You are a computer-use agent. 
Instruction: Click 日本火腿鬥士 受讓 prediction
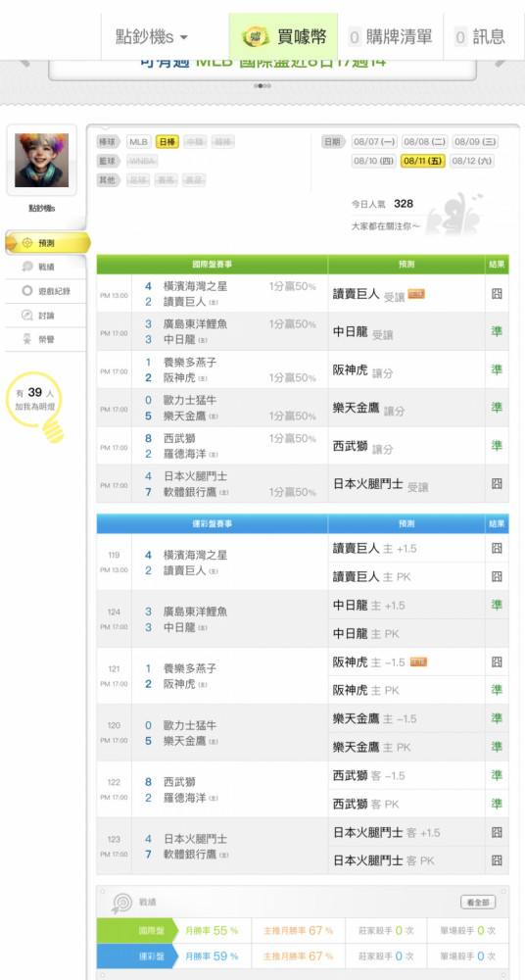pyautogui.click(x=381, y=484)
